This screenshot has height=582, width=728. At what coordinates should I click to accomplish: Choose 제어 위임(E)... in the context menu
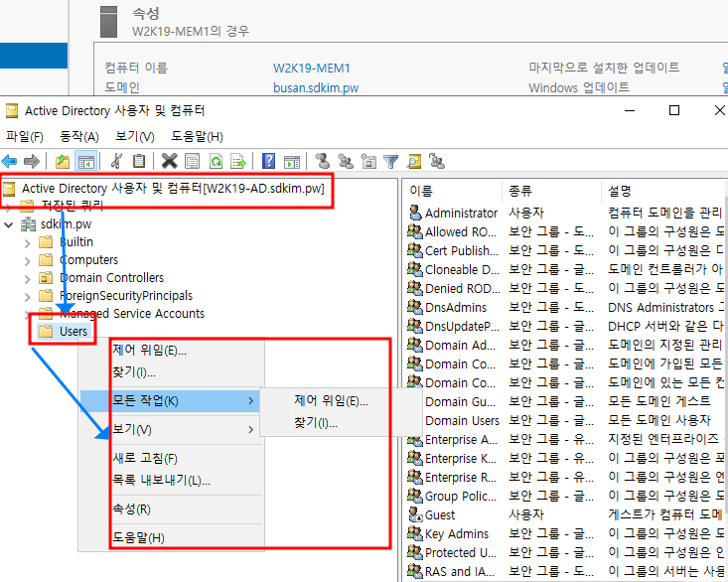[150, 351]
